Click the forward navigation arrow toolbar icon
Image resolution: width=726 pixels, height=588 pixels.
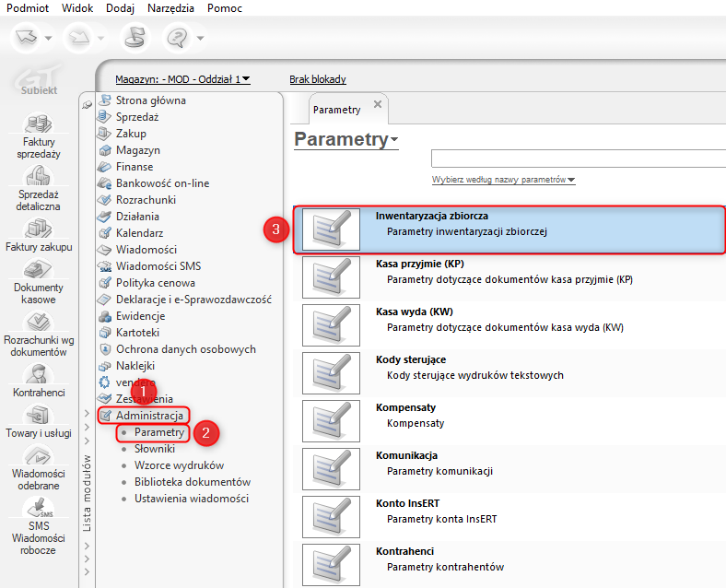click(79, 38)
